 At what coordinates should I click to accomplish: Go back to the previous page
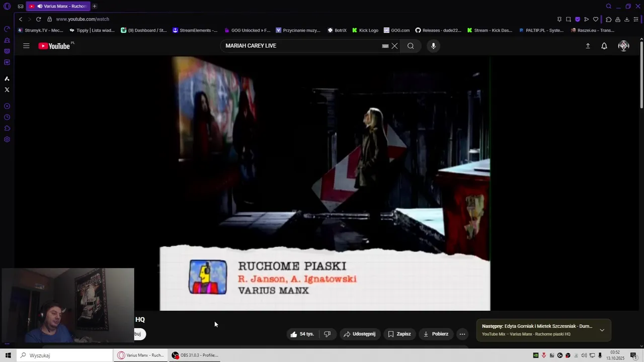coord(21,19)
